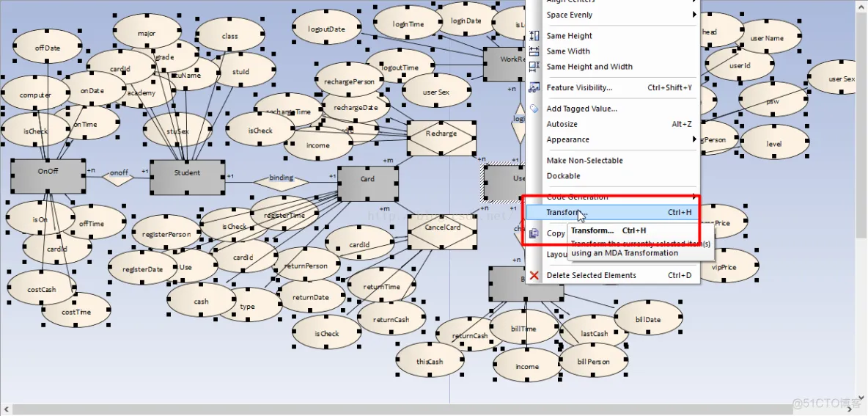
Task: Click the red X Delete Selected Elements icon
Action: (x=534, y=275)
